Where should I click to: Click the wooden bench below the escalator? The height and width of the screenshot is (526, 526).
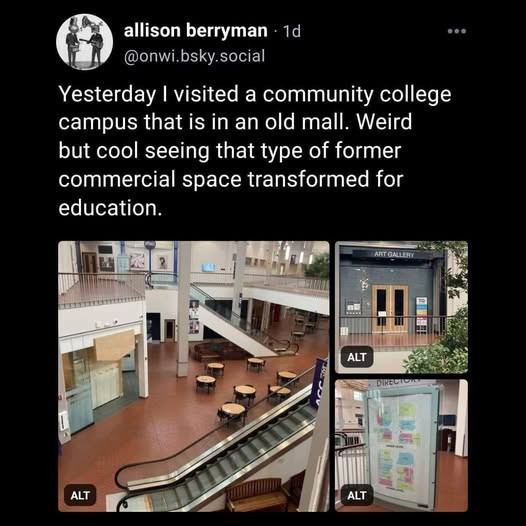(x=257, y=494)
